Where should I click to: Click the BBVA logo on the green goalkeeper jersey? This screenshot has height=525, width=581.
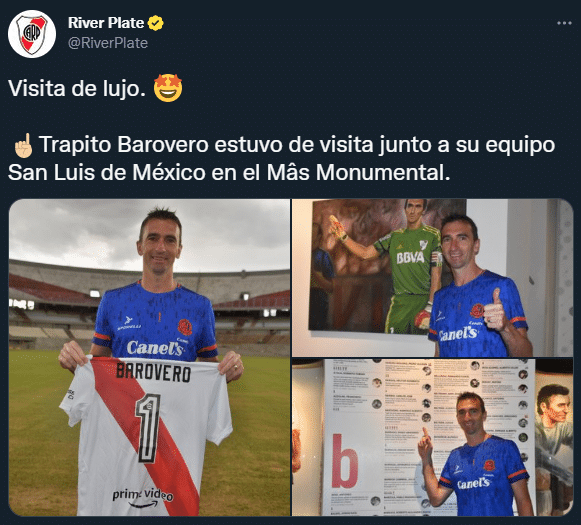[x=410, y=258]
